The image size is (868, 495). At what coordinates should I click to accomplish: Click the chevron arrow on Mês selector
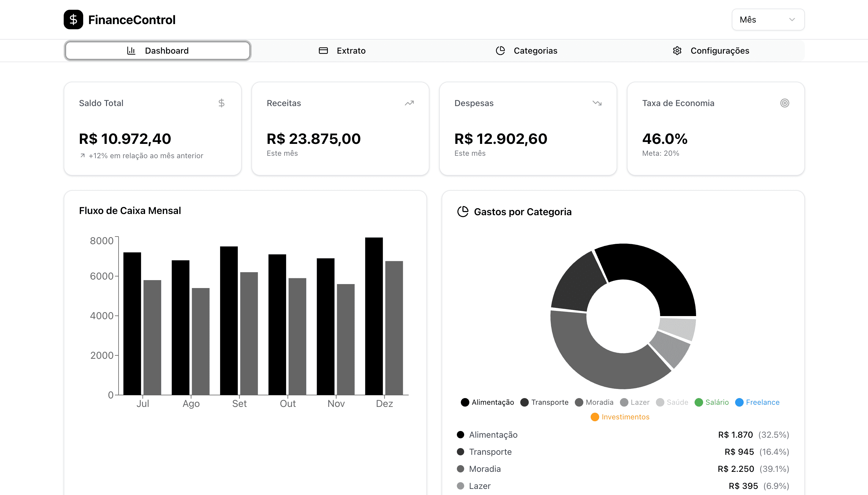click(792, 20)
